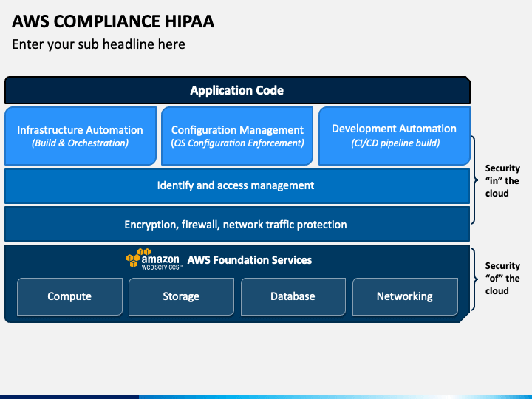Click 'AWS Foundation Services' heading
The width and height of the screenshot is (532, 399).
[250, 260]
